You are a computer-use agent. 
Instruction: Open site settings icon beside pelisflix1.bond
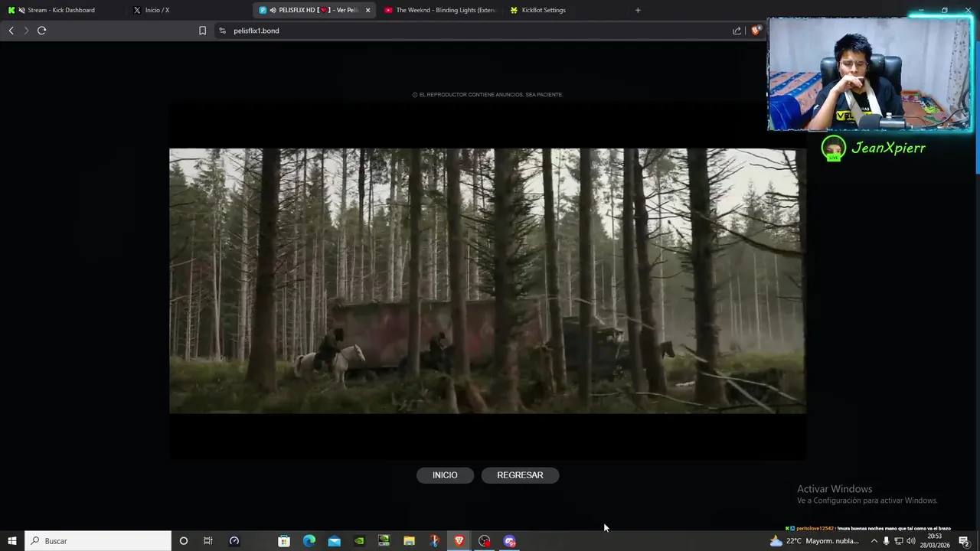tap(222, 31)
